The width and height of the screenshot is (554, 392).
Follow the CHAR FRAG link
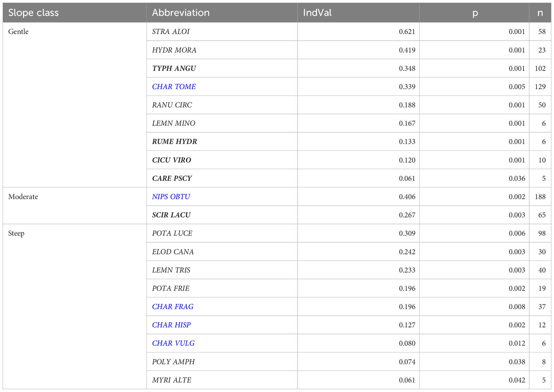[x=173, y=307]
